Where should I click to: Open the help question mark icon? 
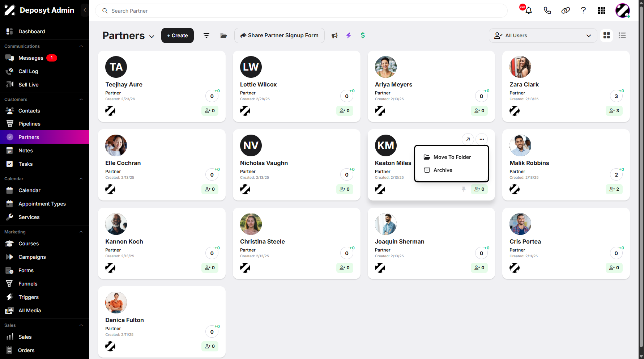click(x=583, y=10)
